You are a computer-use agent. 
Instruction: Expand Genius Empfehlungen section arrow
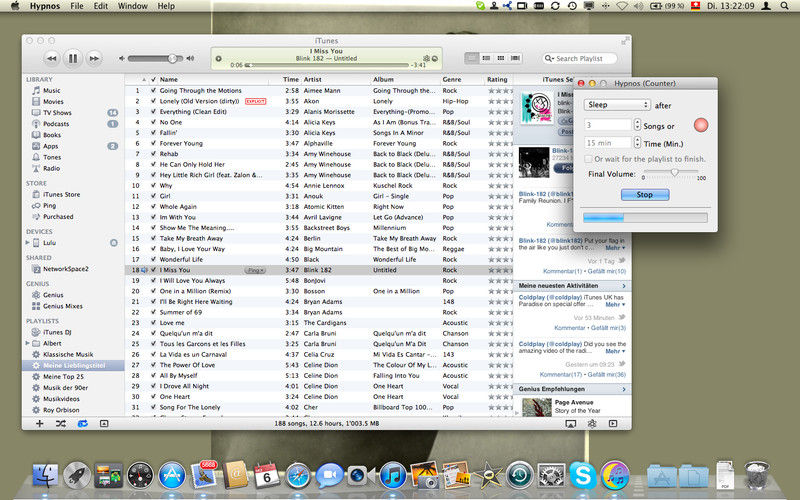pos(623,389)
